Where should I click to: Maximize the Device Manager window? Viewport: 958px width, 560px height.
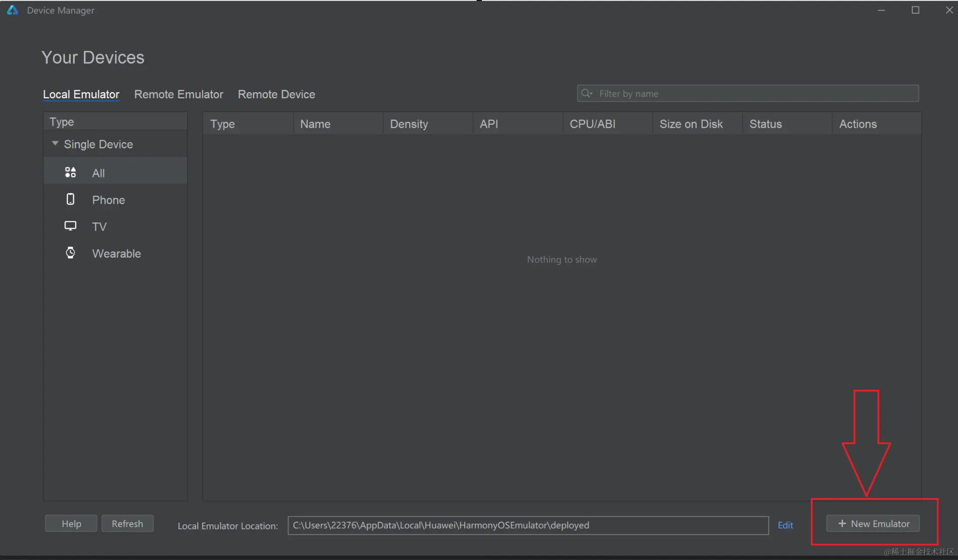click(915, 10)
